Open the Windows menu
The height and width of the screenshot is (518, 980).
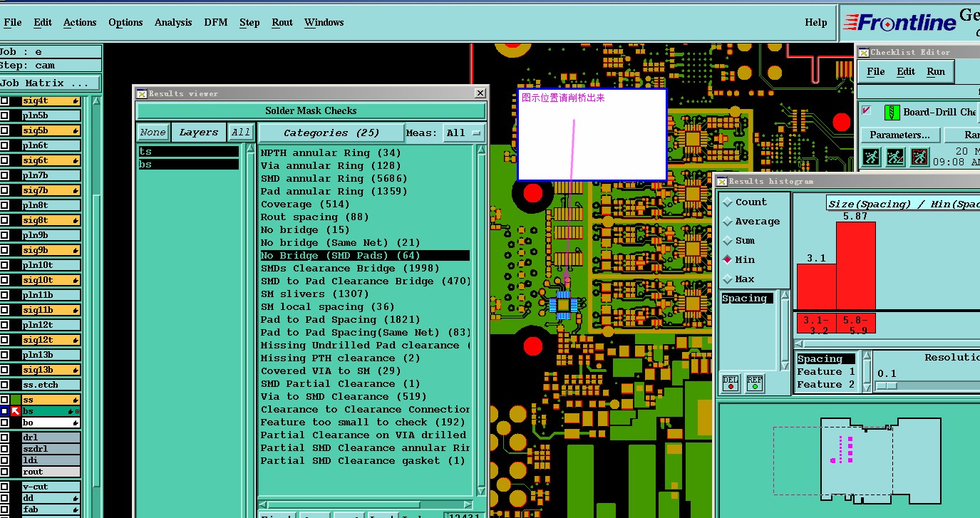tap(324, 22)
